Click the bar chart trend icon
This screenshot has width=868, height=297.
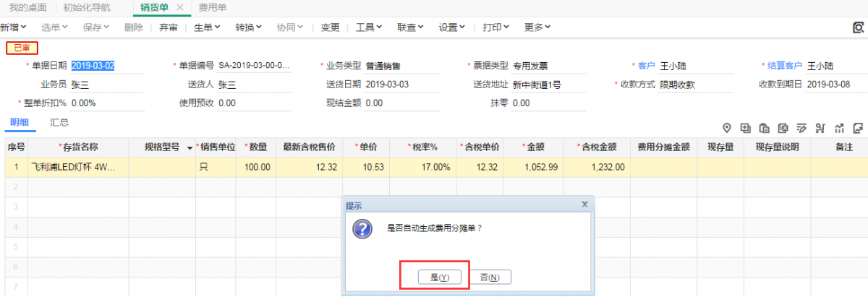click(839, 129)
